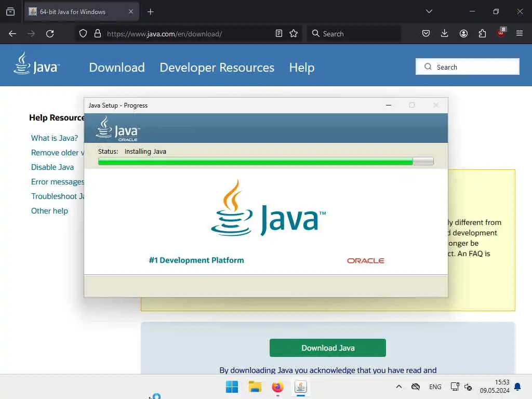Open the Firefox hamburger application menu
This screenshot has width=532, height=399.
520,34
